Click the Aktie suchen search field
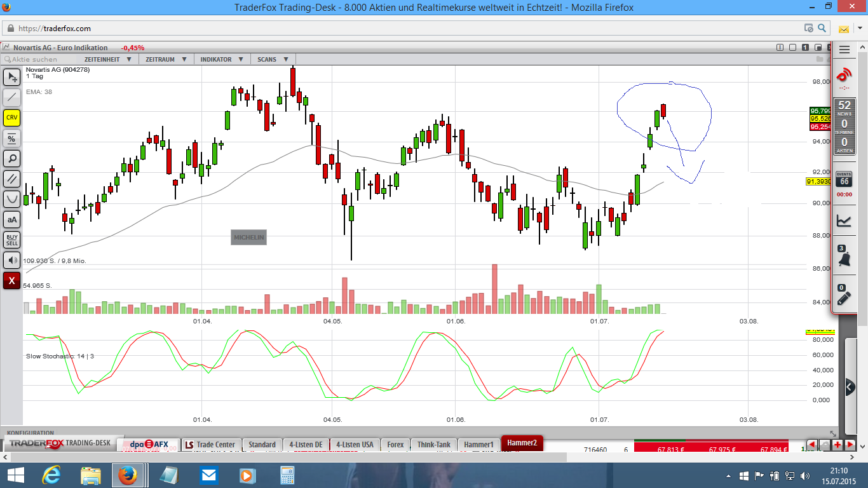This screenshot has width=868, height=488. pyautogui.click(x=39, y=59)
